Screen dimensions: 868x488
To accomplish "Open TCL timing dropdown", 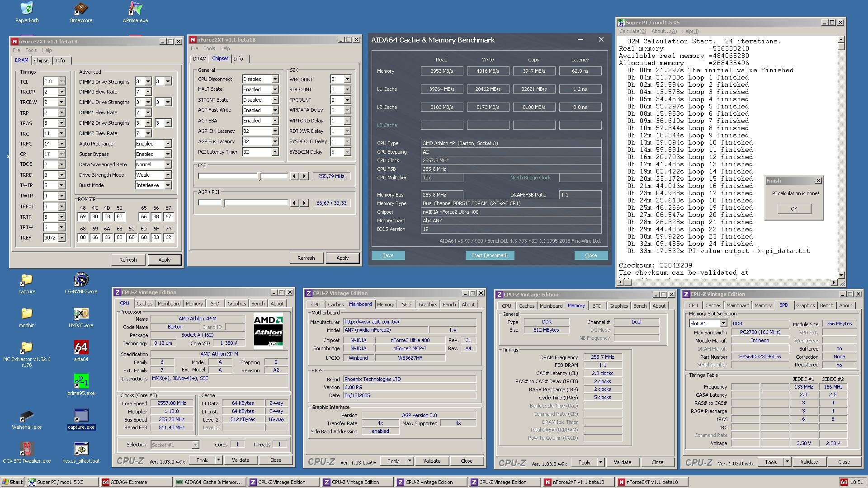I will (x=61, y=82).
